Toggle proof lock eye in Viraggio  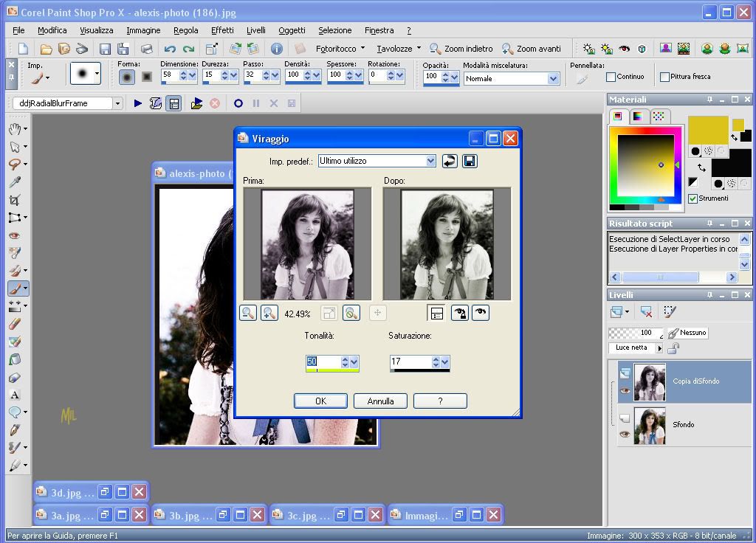point(459,313)
